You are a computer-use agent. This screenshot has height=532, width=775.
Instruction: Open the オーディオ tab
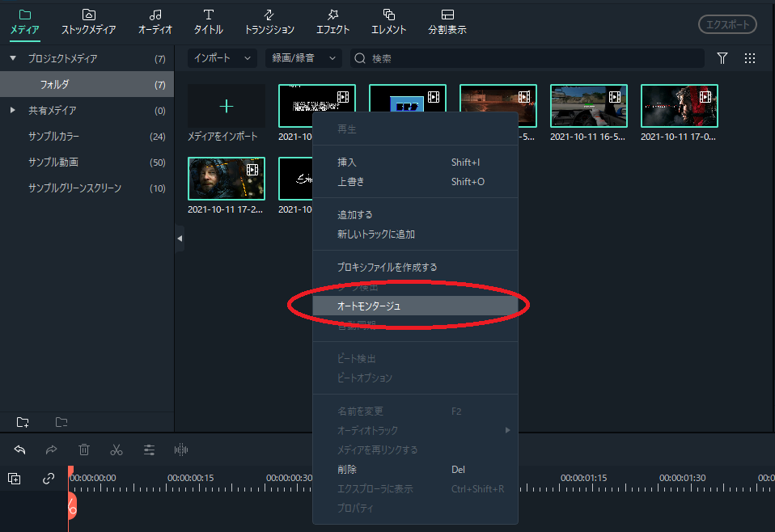(x=155, y=22)
